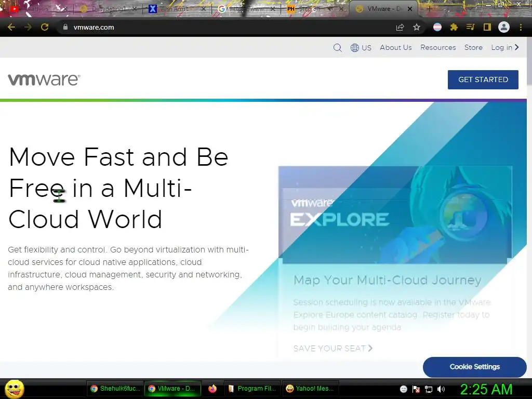
Task: Switch to the PH Step tab
Action: 315,9
